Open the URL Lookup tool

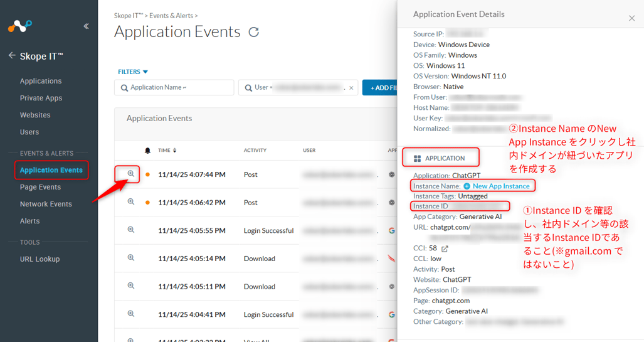40,259
